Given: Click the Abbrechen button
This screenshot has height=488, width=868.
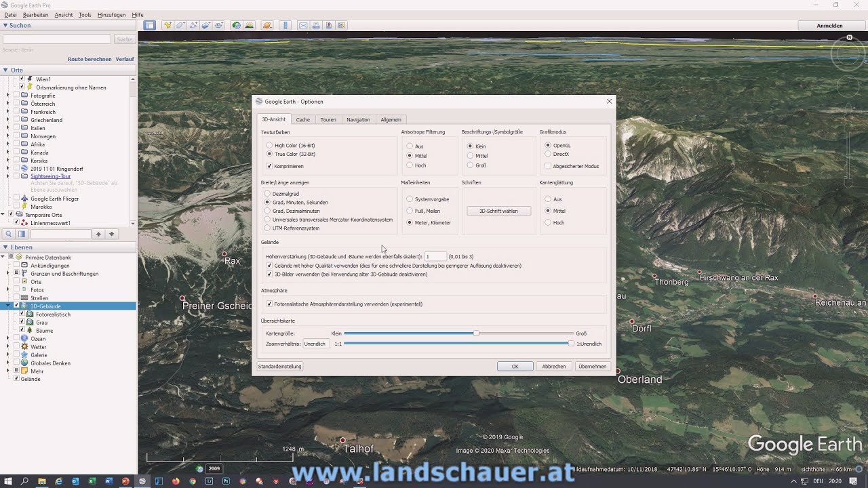Looking at the screenshot, I should pos(553,367).
